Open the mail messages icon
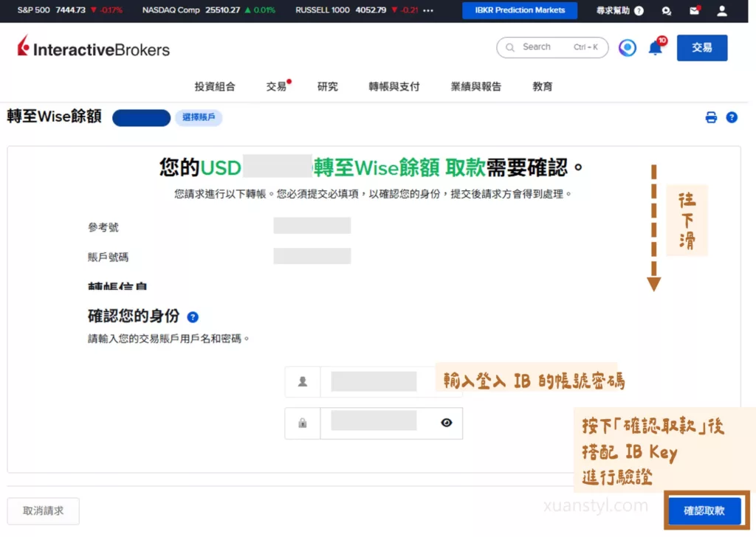 (x=694, y=10)
